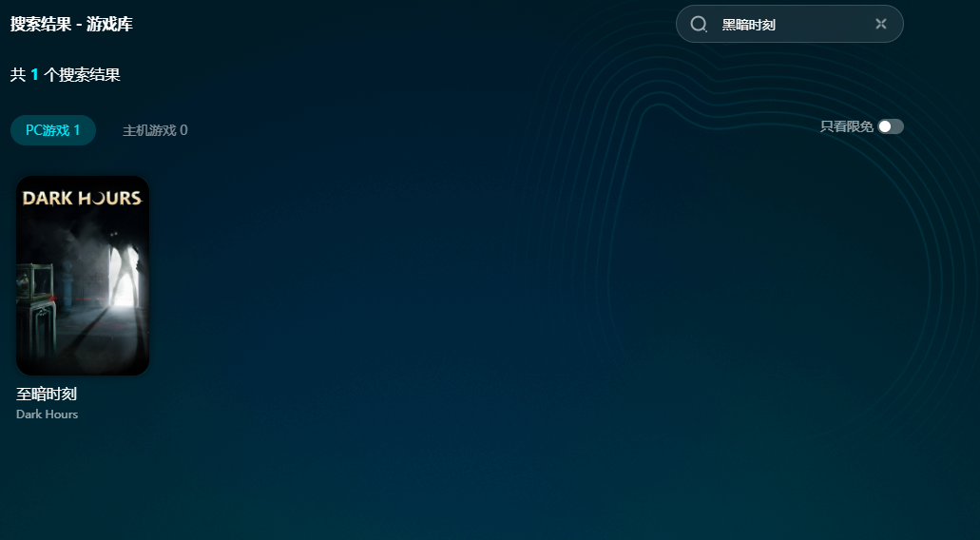Enable the 只看限免 toggle switch
The height and width of the screenshot is (540, 980).
[890, 126]
